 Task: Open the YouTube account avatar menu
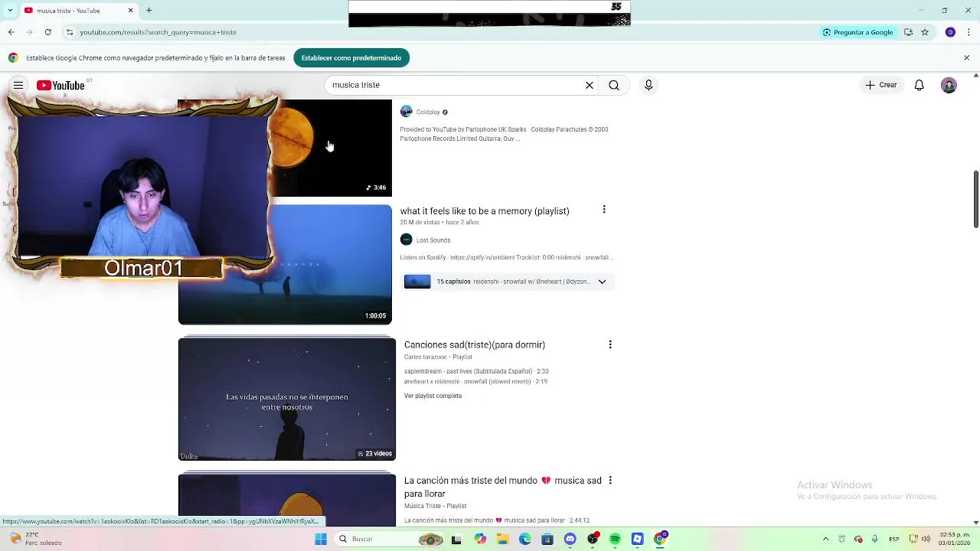click(x=949, y=85)
